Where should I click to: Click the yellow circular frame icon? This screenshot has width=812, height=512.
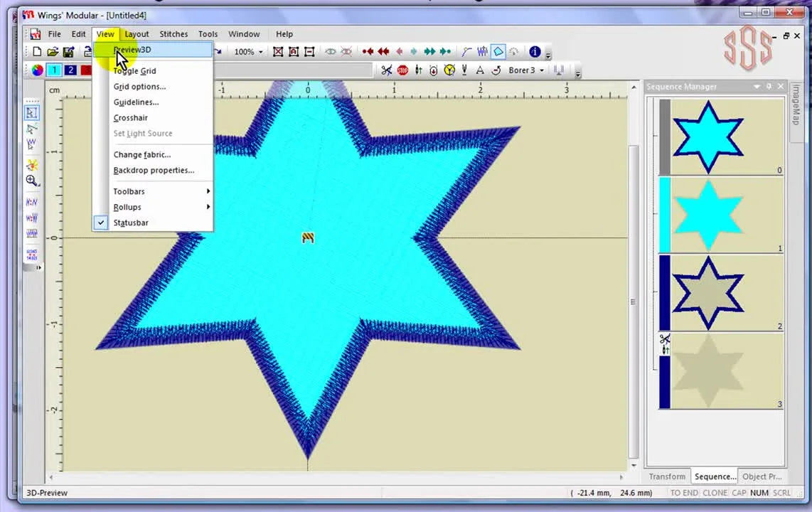pyautogui.click(x=449, y=70)
